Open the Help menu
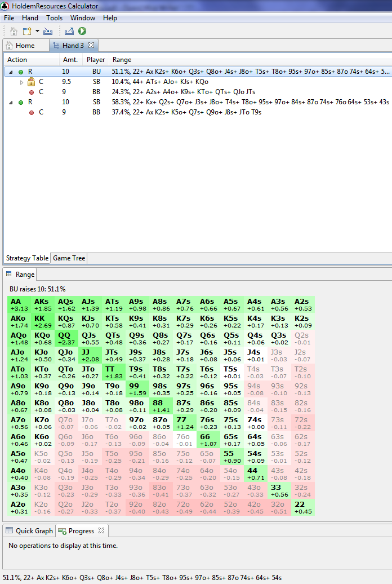The width and height of the screenshot is (392, 584). click(110, 18)
